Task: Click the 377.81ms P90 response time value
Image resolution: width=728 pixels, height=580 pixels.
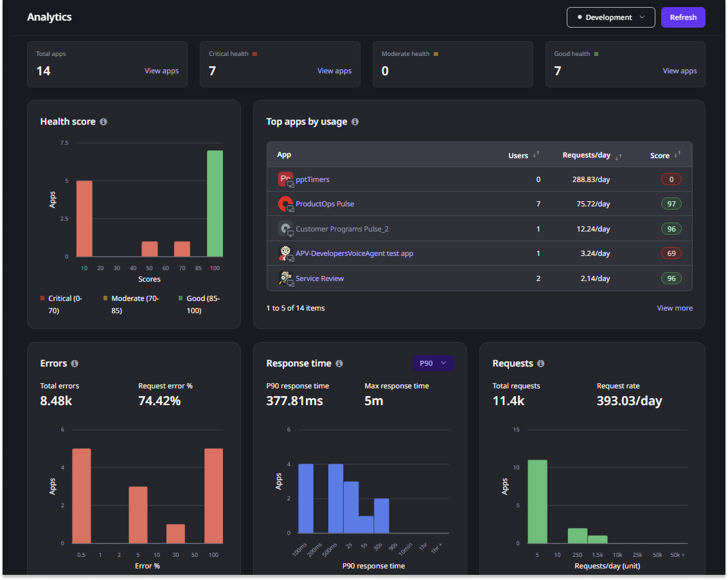Action: tap(294, 401)
